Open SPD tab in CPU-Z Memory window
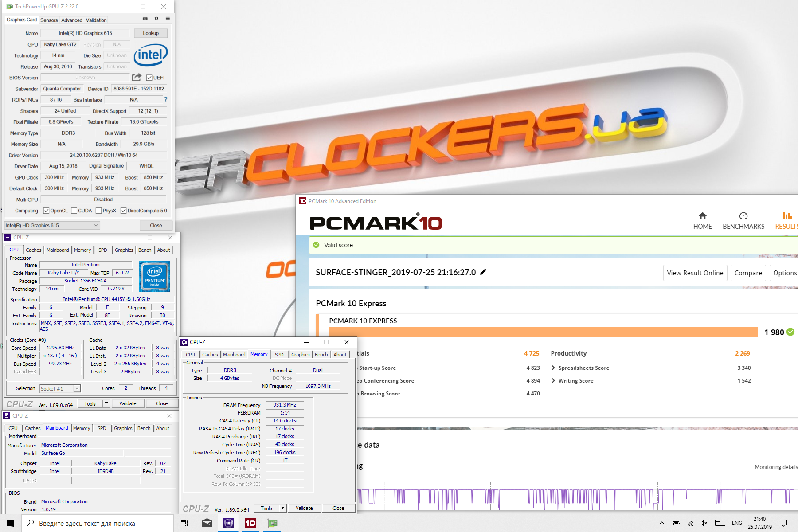798x532 pixels. coord(279,355)
